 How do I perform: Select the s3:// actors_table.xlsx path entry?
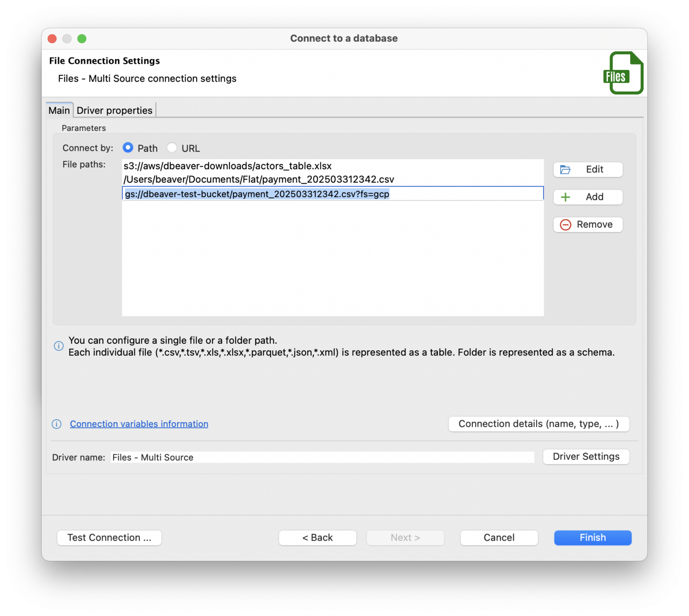227,166
